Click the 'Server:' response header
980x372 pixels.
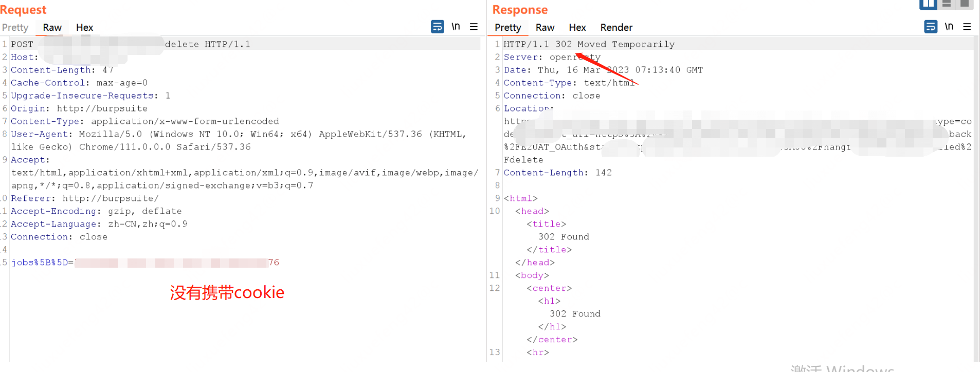[x=552, y=57]
